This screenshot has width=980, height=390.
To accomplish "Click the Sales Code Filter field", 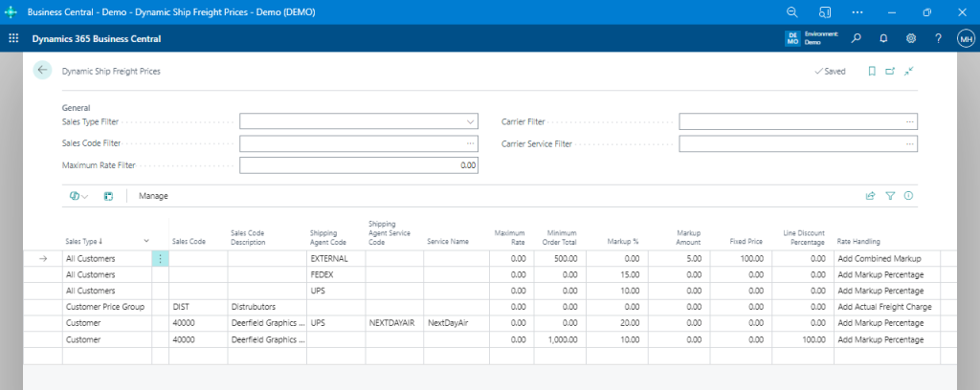I will [x=359, y=143].
